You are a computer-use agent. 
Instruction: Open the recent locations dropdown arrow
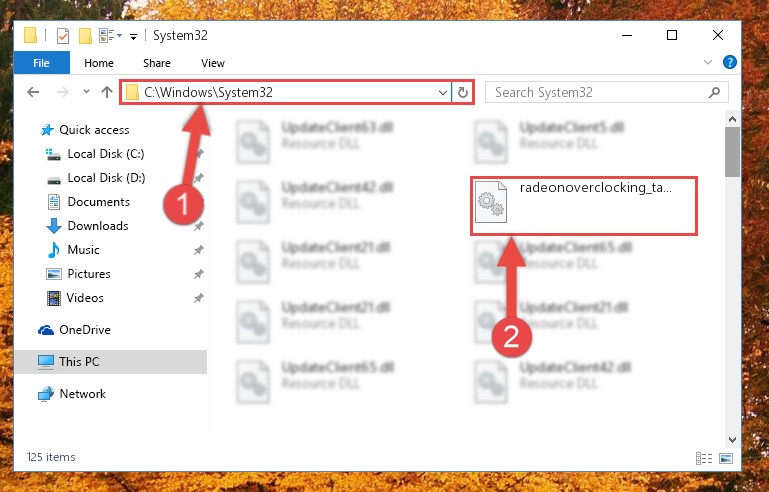(x=86, y=92)
